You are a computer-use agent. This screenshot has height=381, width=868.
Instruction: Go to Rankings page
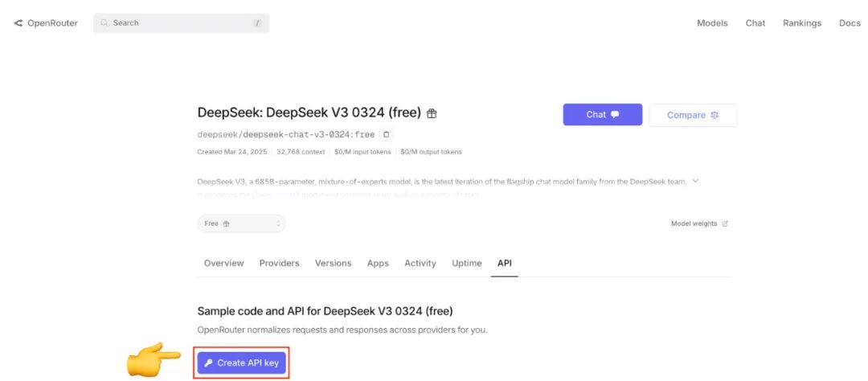tap(802, 23)
